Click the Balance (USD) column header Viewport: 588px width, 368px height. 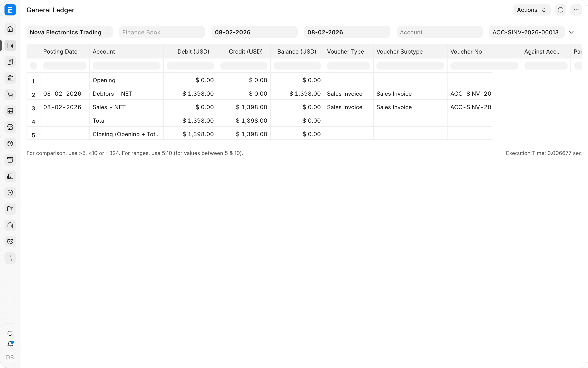(297, 52)
